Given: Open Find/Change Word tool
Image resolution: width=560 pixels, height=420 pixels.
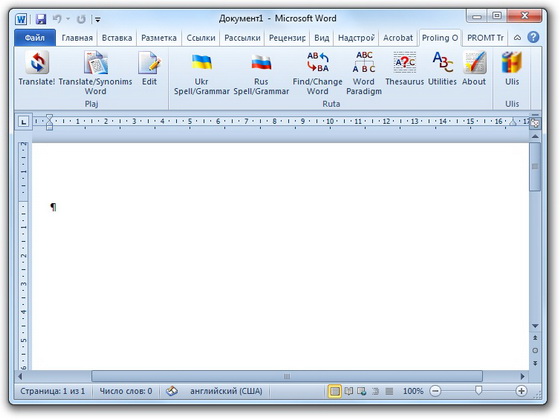Looking at the screenshot, I should pos(318,73).
